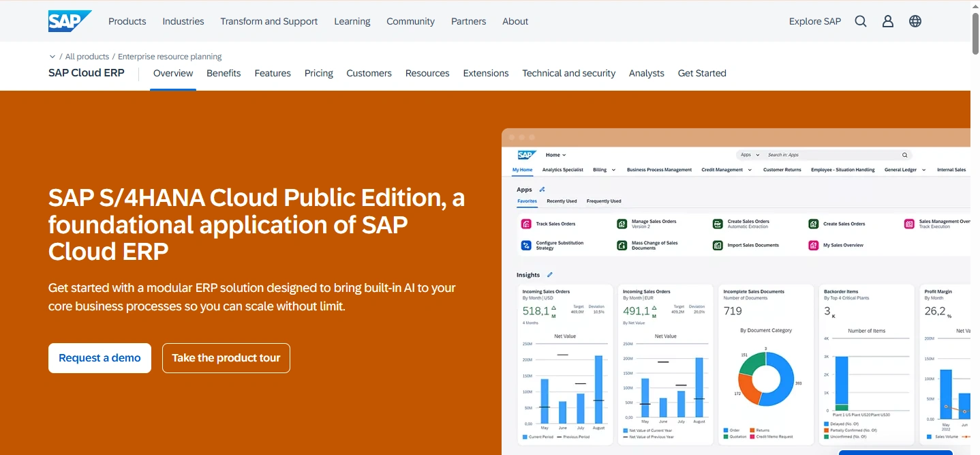Go to the Get Started tab
980x455 pixels.
click(x=702, y=73)
